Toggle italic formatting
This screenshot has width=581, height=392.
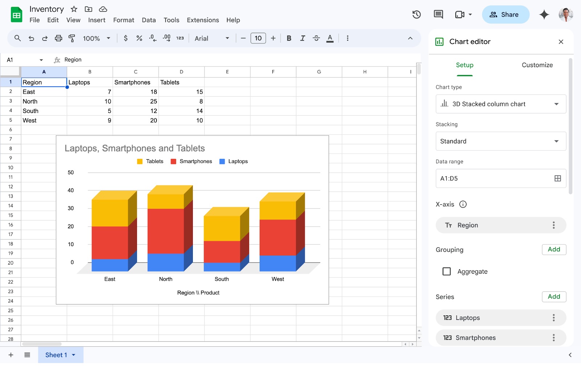tap(302, 38)
